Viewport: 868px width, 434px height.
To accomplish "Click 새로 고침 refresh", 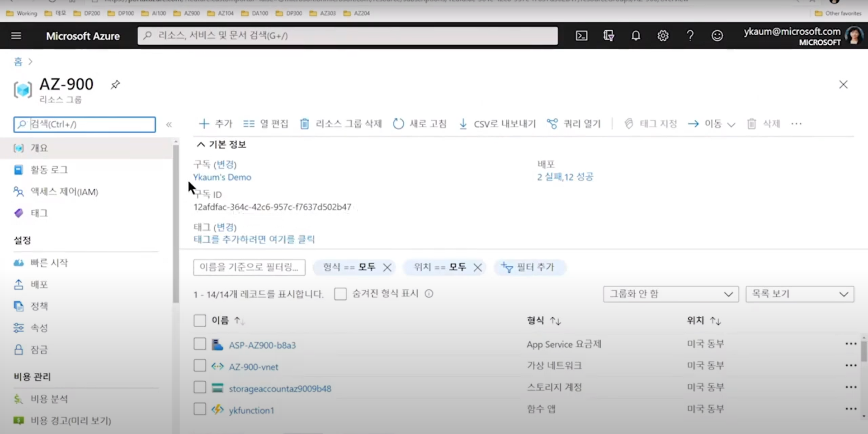I will click(x=420, y=123).
